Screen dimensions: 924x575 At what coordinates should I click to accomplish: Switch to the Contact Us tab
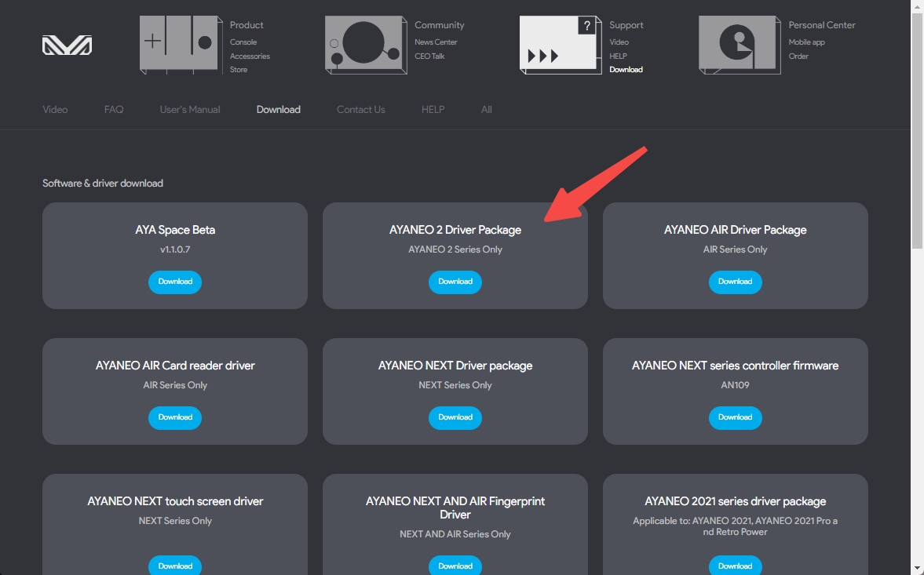(360, 110)
